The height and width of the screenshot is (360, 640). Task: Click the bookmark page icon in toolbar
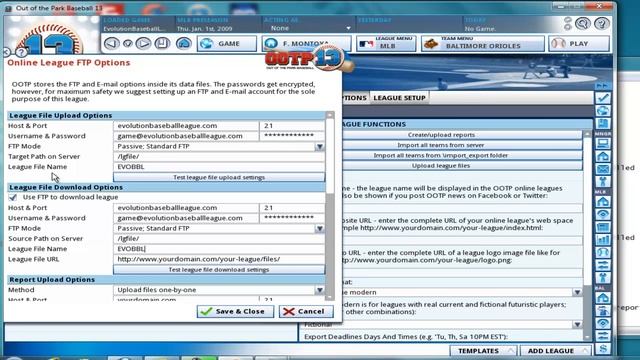pyautogui.click(x=162, y=43)
